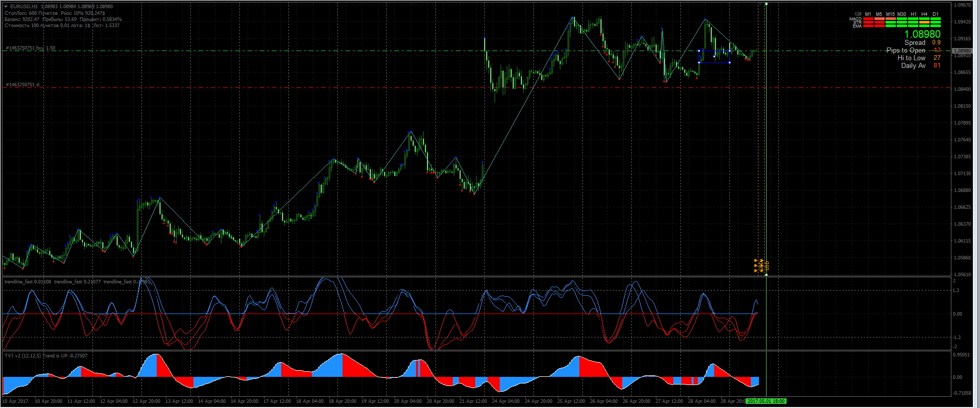Click the 25 Apr 12:00 time axis label
The height and width of the screenshot is (408, 980).
(571, 401)
